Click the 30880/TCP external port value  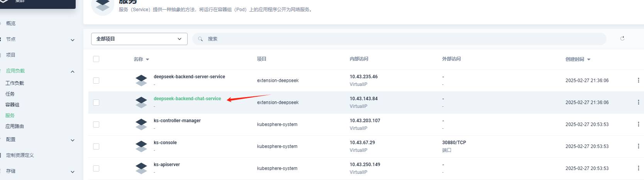tap(454, 143)
